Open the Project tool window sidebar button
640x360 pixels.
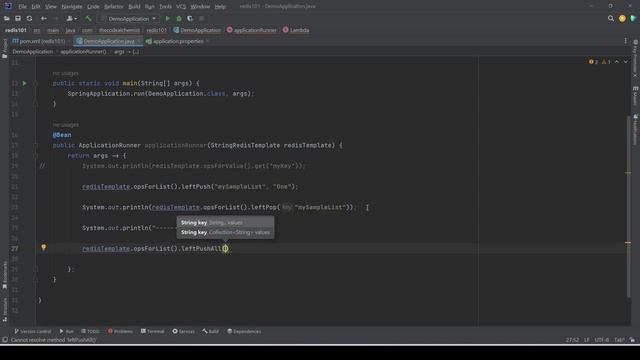(x=4, y=48)
